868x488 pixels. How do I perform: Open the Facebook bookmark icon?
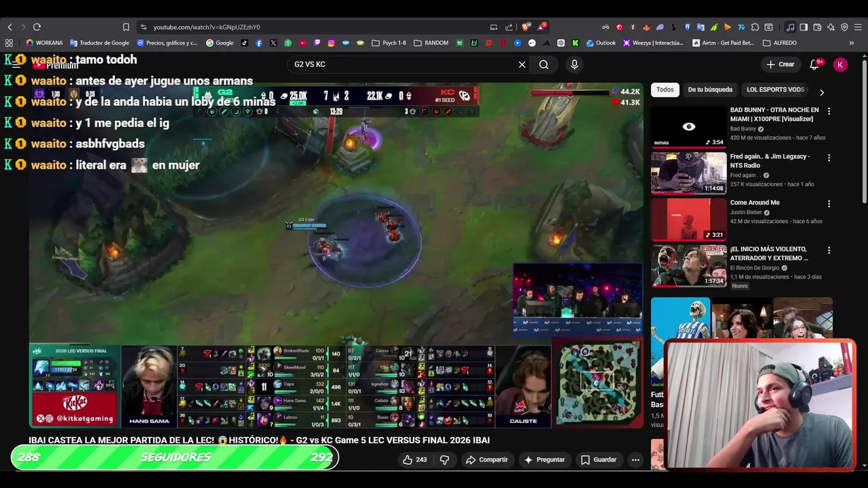click(259, 43)
